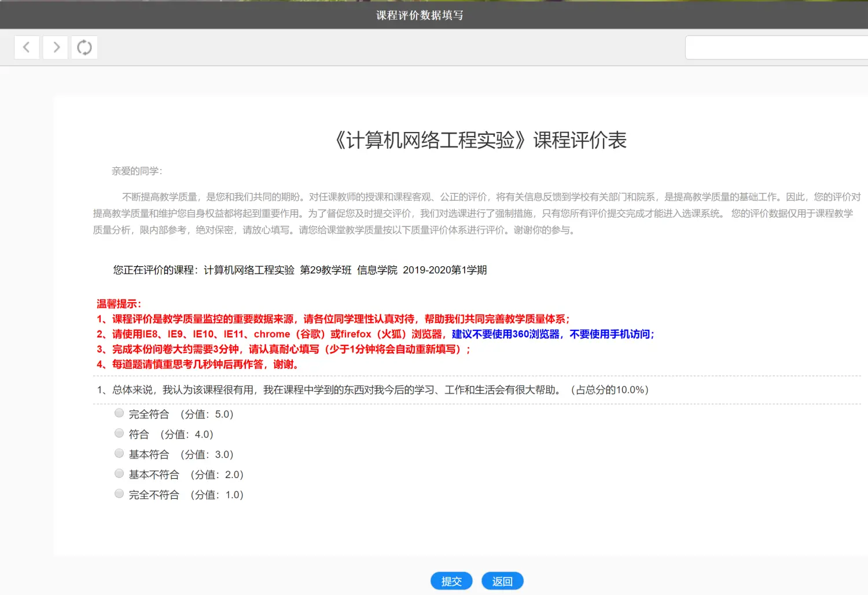Go forward with the right arrow icon
868x595 pixels.
[x=56, y=47]
